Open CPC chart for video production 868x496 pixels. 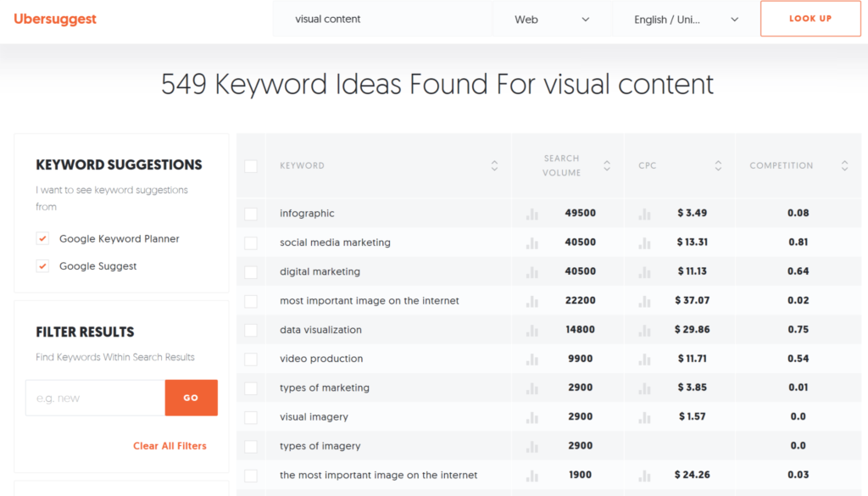[x=644, y=359]
